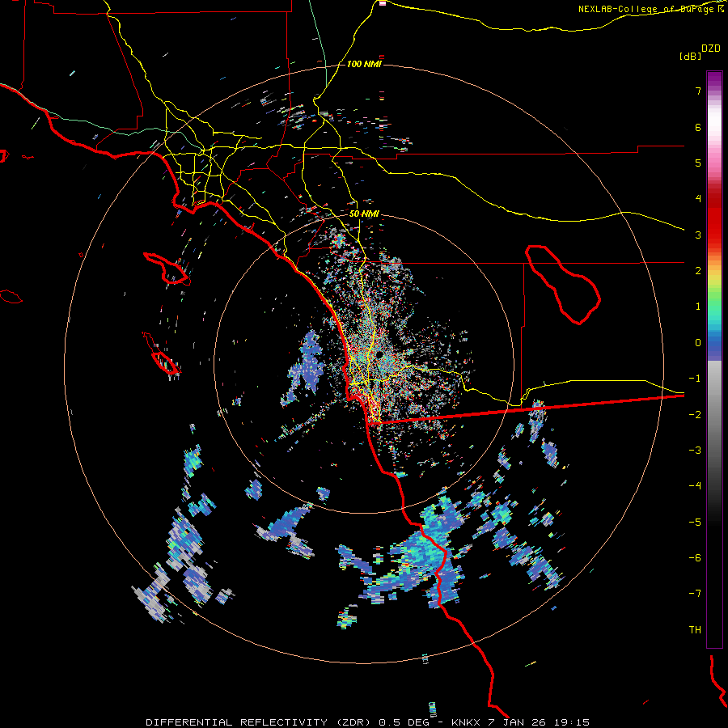The height and width of the screenshot is (728, 728).
Task: Click the "0.5 DEG" elevation angle text
Action: (405, 722)
